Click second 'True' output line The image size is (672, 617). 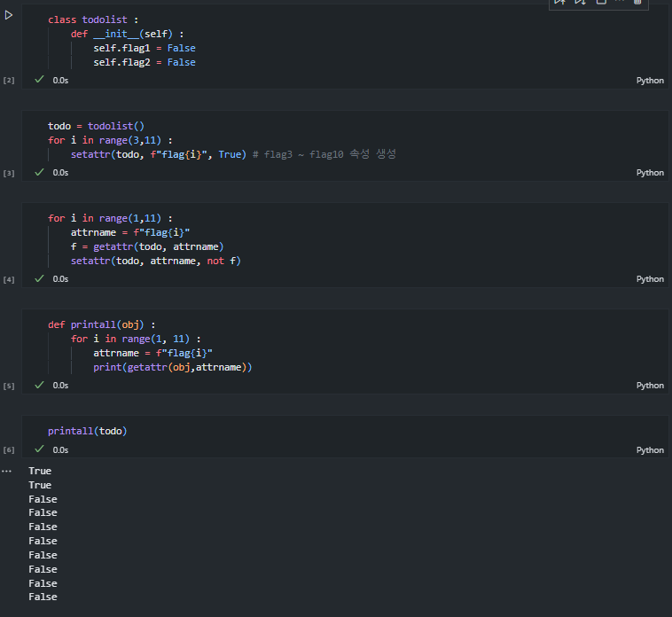40,485
